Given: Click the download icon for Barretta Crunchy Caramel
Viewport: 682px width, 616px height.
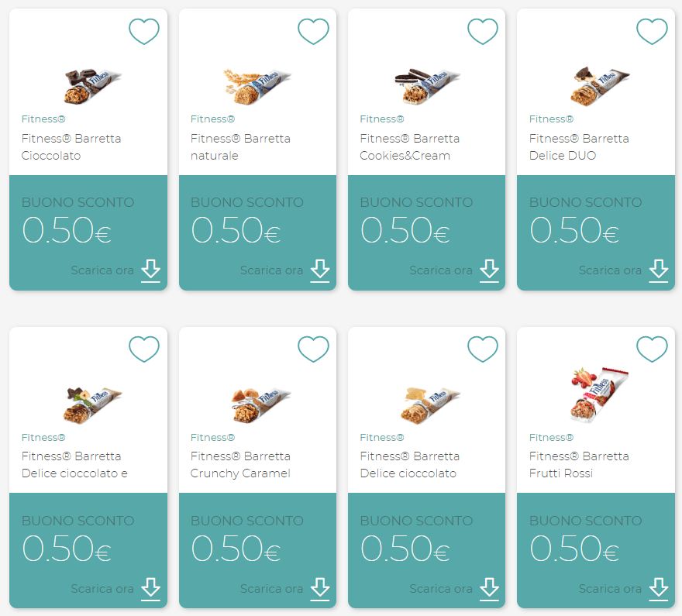Looking at the screenshot, I should coord(321,590).
